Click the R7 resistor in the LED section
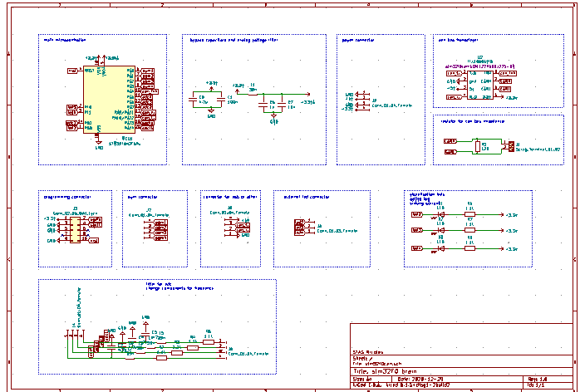The height and width of the screenshot is (392, 580). pyautogui.click(x=469, y=230)
